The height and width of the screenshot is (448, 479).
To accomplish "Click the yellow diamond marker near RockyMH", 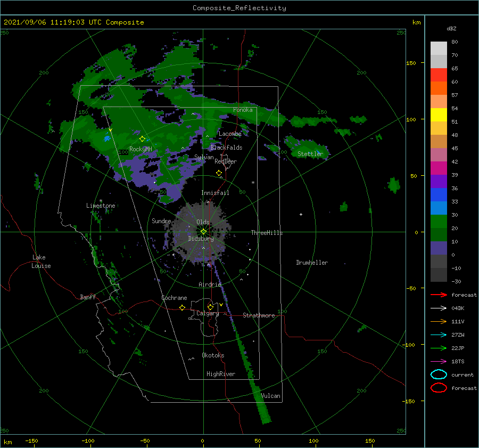I will [x=142, y=139].
